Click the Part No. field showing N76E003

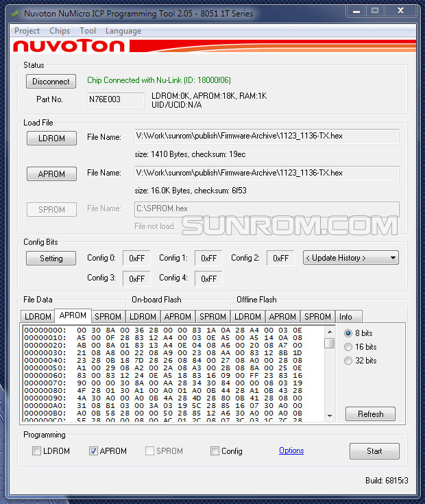(x=116, y=99)
